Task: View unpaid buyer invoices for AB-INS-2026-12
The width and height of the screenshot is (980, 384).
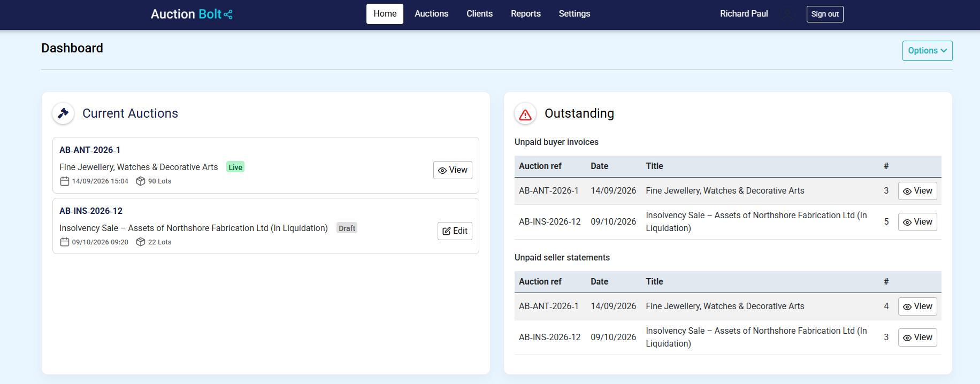Action: [917, 222]
